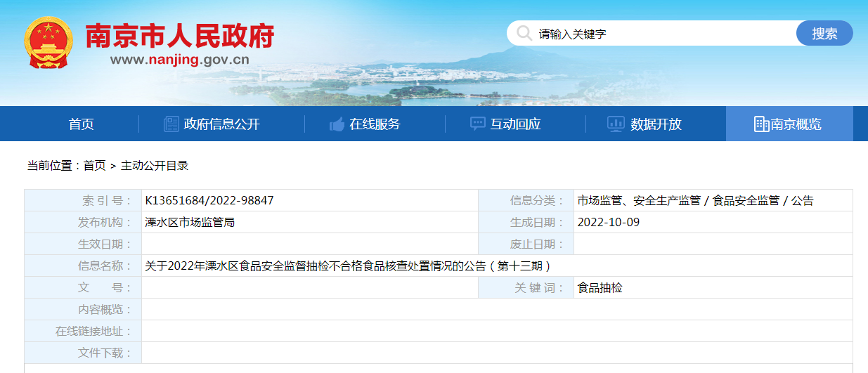Click generation date 2022-10-09
Image resolution: width=868 pixels, height=373 pixels.
click(609, 223)
